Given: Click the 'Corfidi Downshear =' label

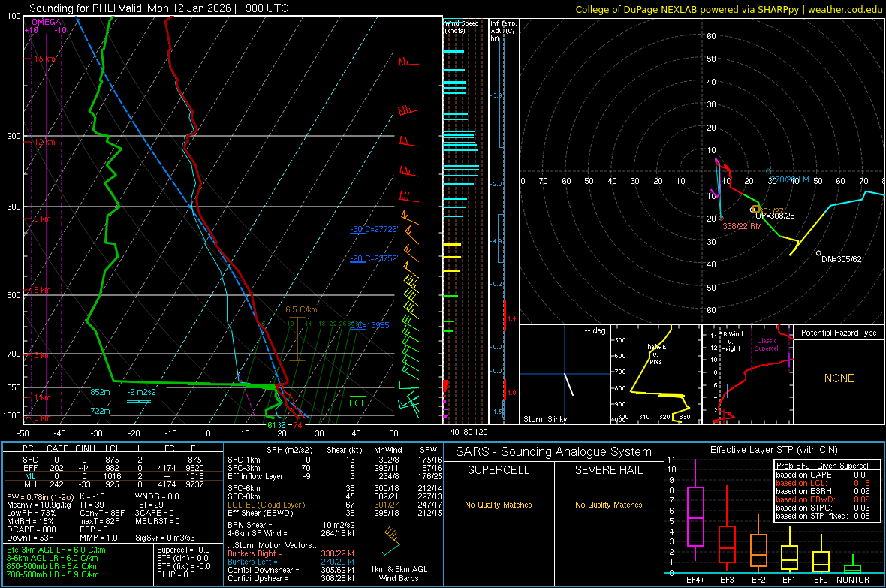Looking at the screenshot, I should [264, 571].
